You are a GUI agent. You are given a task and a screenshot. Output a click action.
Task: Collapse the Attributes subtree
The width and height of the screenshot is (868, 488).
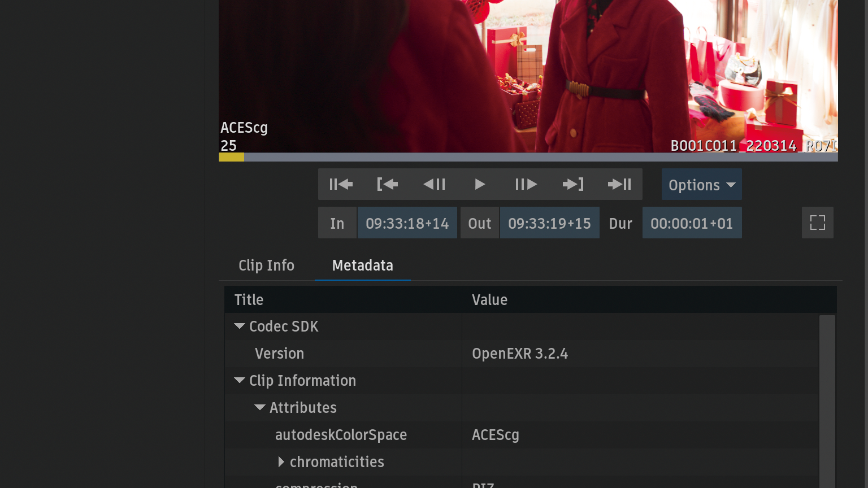(260, 408)
